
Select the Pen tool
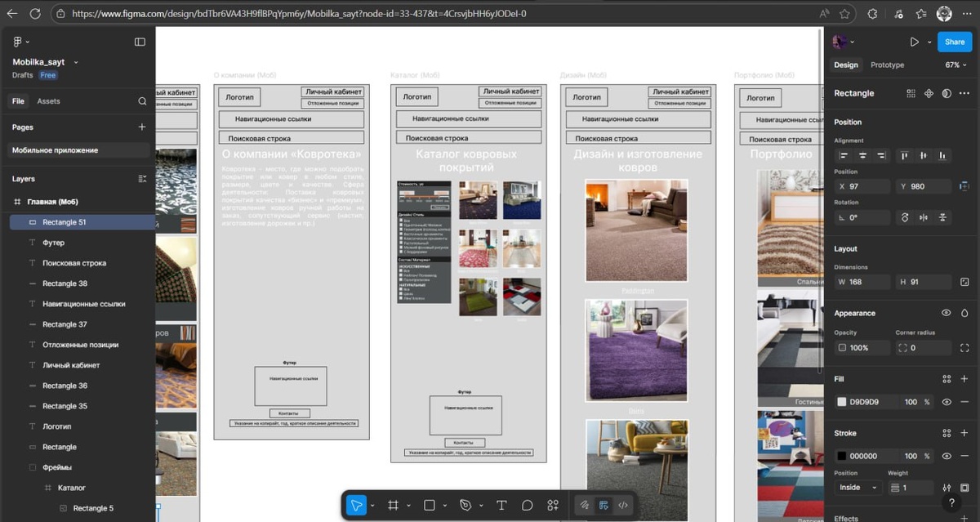tap(465, 505)
